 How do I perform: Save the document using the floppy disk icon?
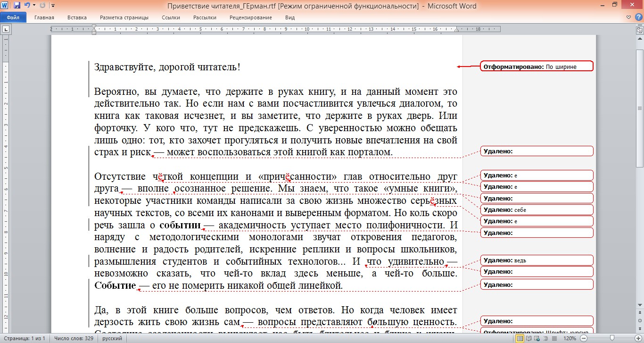17,6
